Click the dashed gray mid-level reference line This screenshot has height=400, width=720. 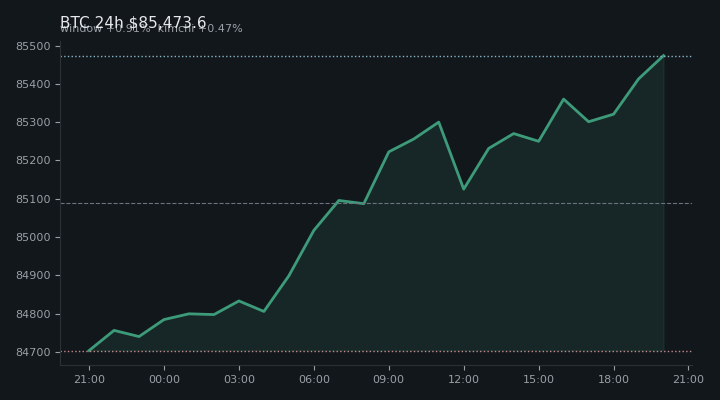click(x=376, y=203)
